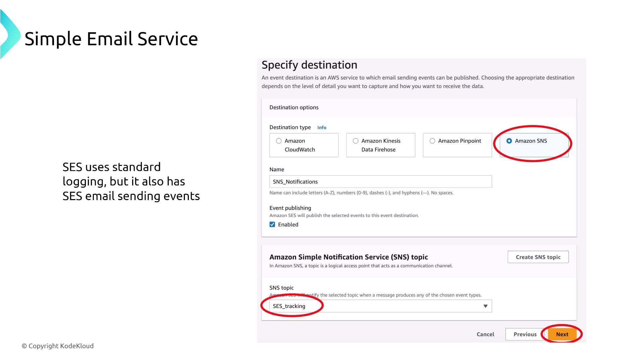Click the Copyright KodeKloud footer text
The width and height of the screenshot is (644, 362).
58,346
